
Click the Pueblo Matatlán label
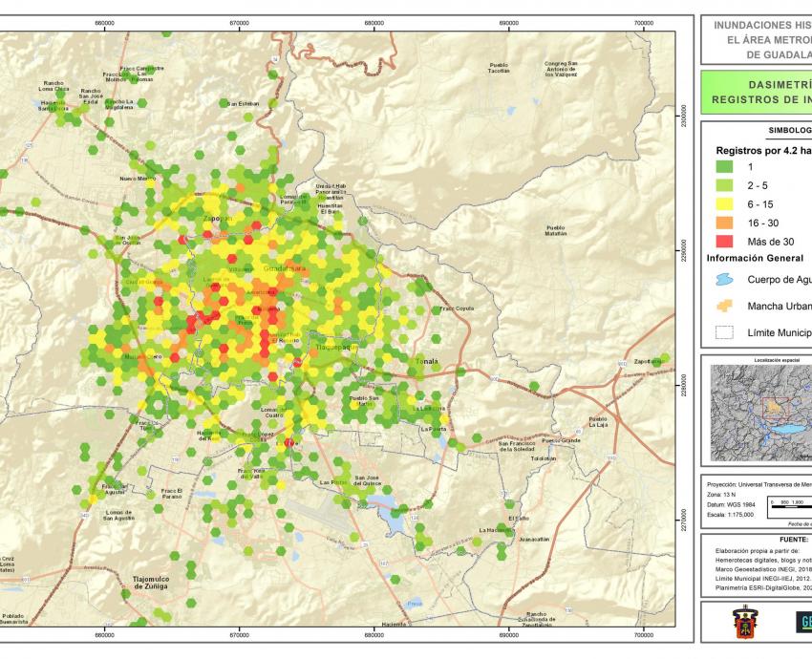click(x=556, y=230)
